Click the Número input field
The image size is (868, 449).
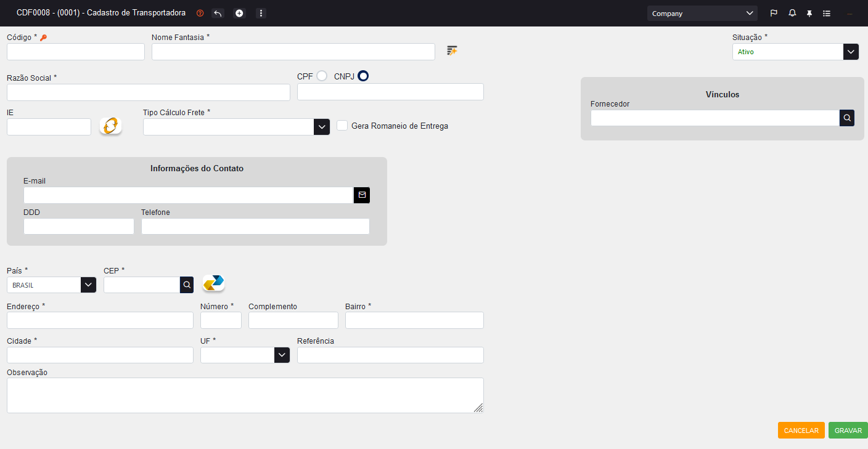coord(221,320)
